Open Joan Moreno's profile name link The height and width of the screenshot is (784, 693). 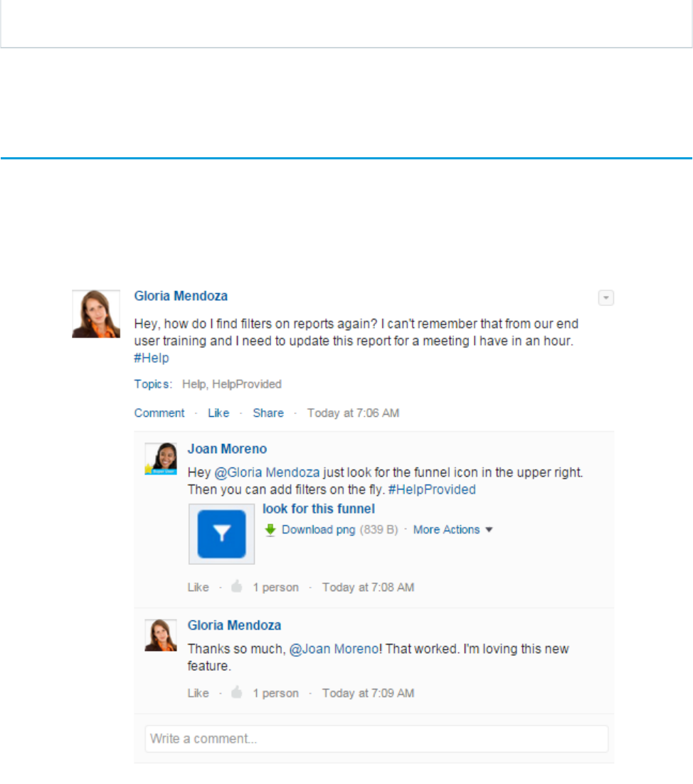(x=227, y=449)
